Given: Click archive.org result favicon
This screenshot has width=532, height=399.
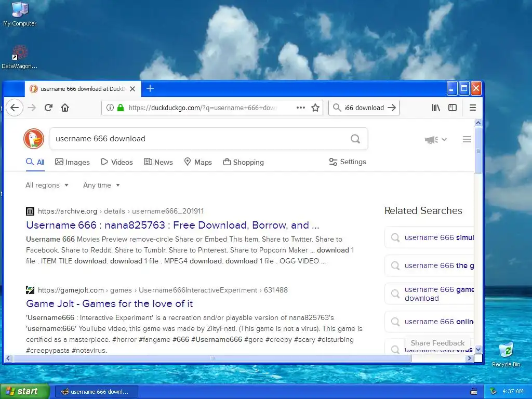Looking at the screenshot, I should pyautogui.click(x=30, y=211).
